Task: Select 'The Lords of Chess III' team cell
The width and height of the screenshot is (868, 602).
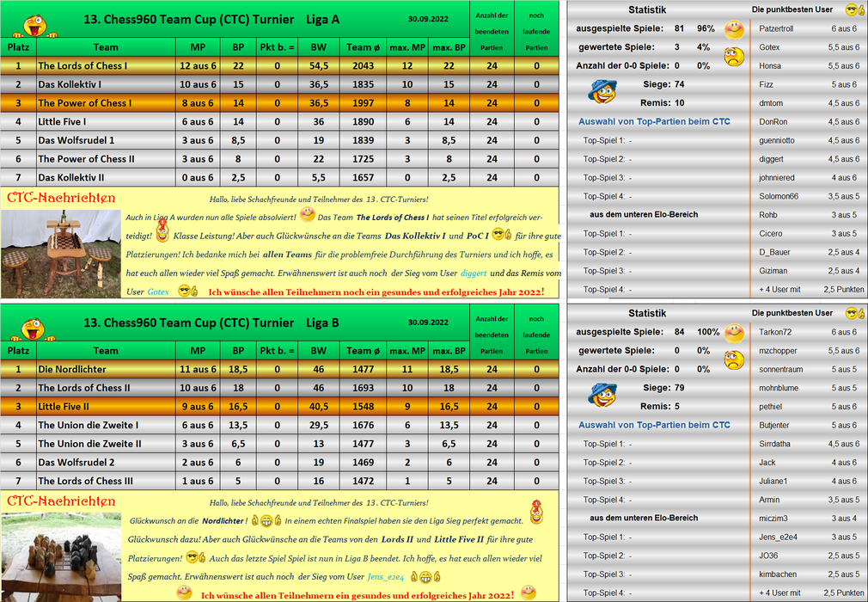Action: point(106,482)
